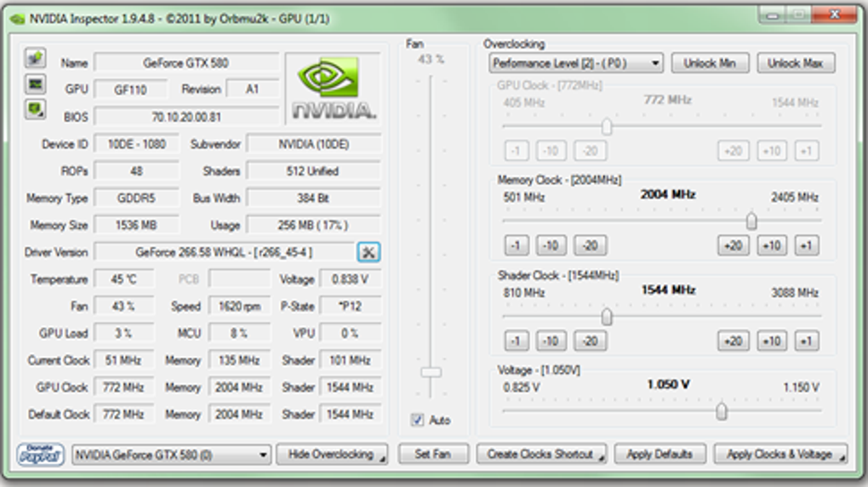The width and height of the screenshot is (868, 487).
Task: Click the Subvendor value NVIDIA (10DE)
Action: click(x=313, y=144)
